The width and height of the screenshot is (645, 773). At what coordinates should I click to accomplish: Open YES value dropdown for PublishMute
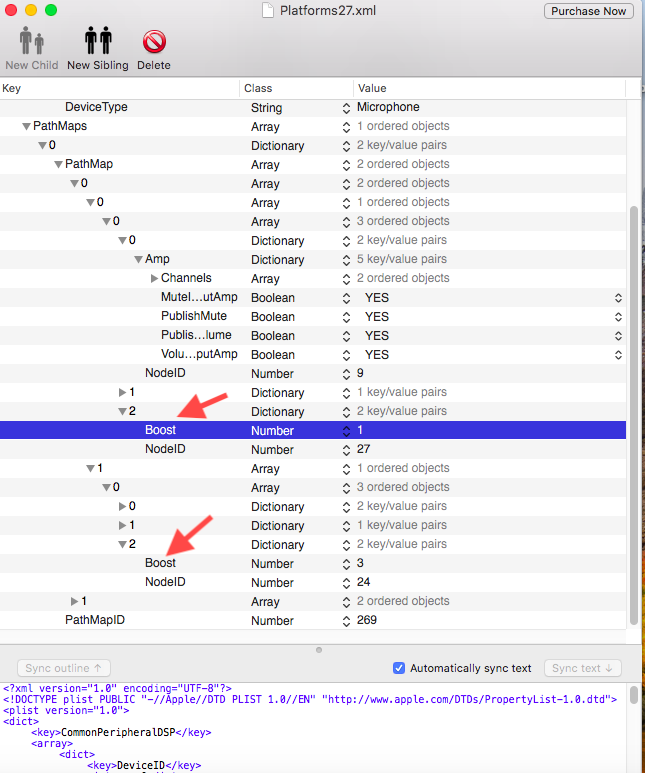(x=618, y=317)
